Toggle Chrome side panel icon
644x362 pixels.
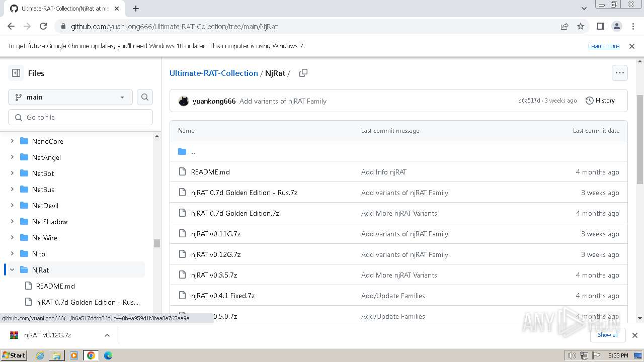tap(601, 26)
